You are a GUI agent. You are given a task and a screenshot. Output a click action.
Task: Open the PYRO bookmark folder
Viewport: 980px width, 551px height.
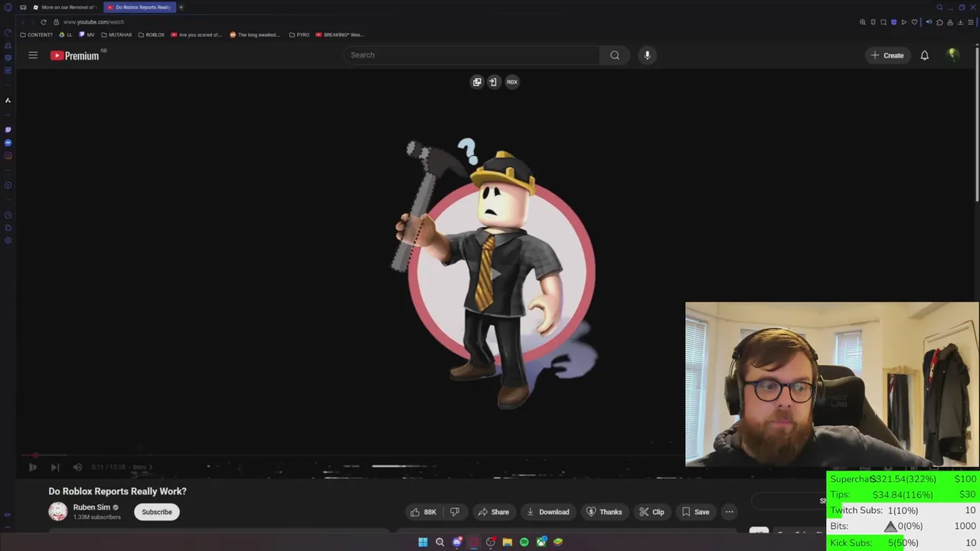point(299,34)
